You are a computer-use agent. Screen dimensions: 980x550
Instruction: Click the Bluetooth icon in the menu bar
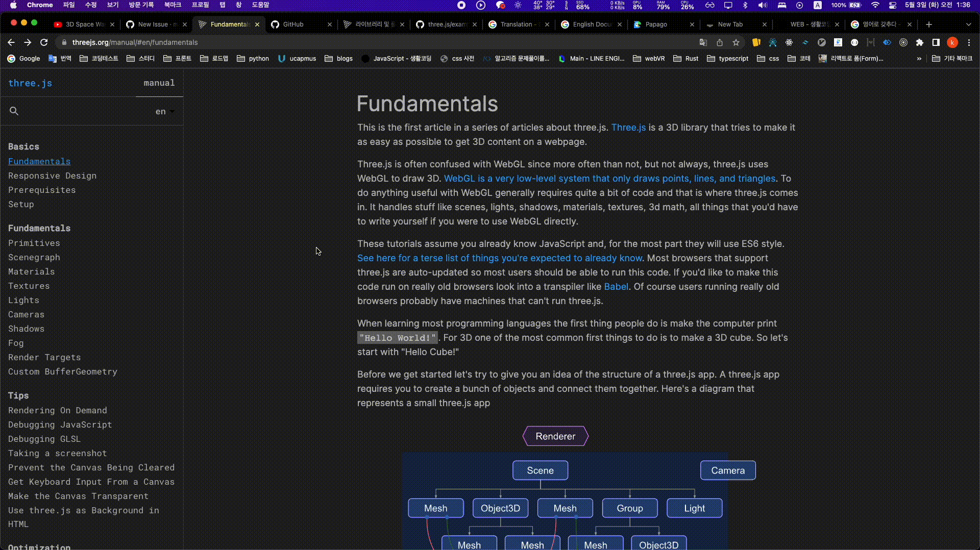[745, 5]
